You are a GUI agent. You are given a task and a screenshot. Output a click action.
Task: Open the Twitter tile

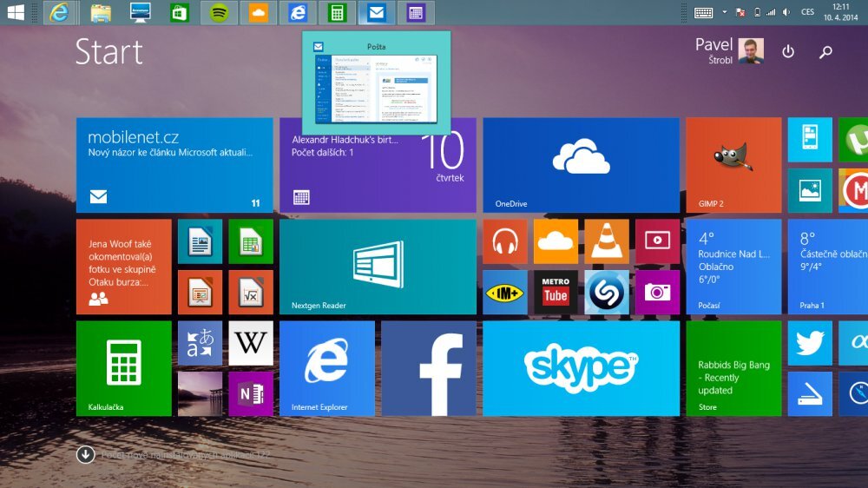(810, 343)
